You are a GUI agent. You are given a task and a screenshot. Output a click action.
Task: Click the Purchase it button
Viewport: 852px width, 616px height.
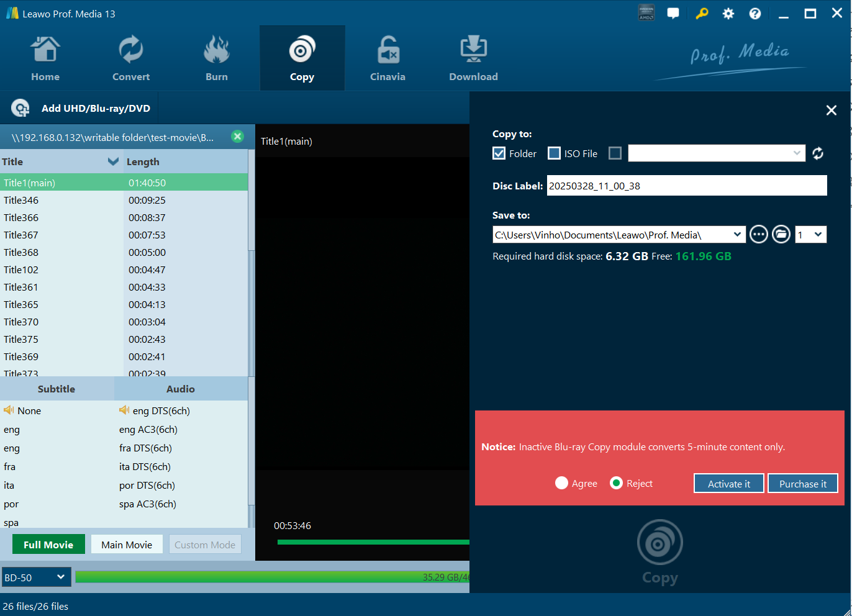click(x=803, y=484)
